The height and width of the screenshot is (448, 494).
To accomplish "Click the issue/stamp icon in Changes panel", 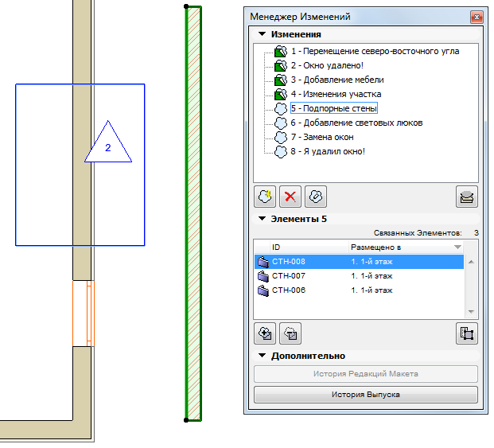I will pos(467,197).
